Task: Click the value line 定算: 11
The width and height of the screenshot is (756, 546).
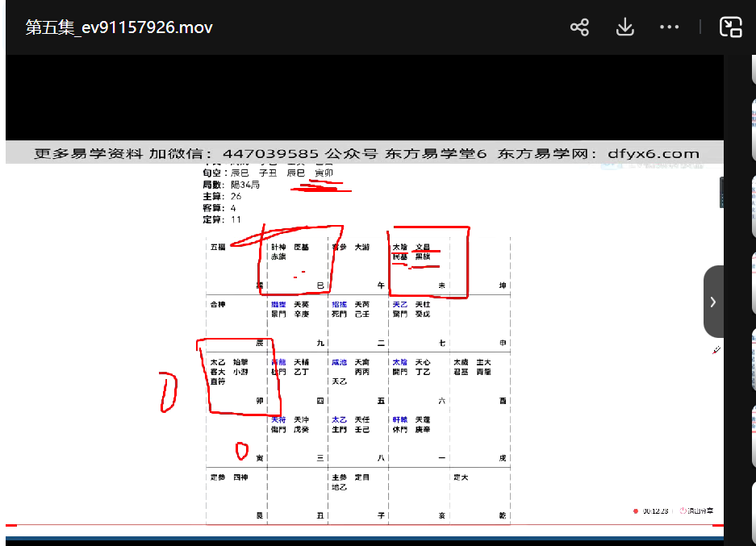Action: pos(222,219)
